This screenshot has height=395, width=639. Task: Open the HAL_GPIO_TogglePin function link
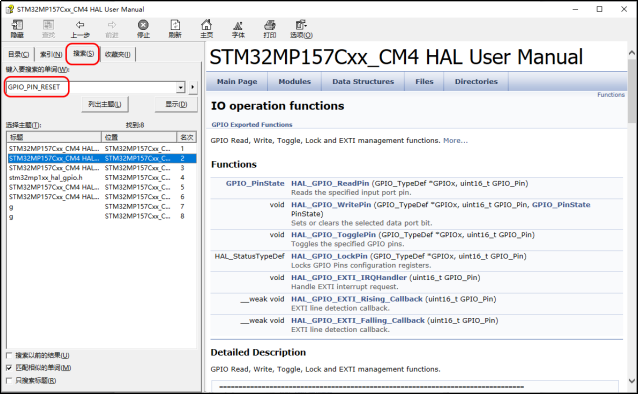tap(333, 235)
